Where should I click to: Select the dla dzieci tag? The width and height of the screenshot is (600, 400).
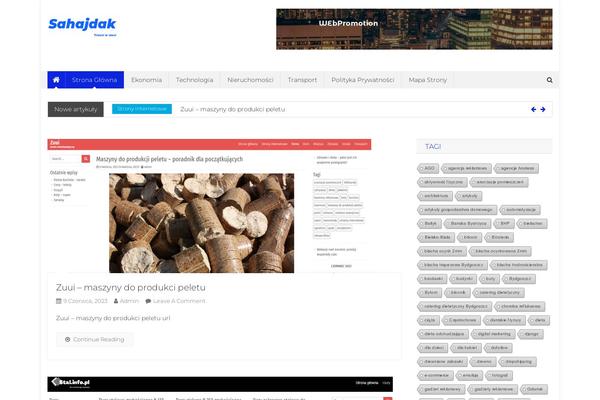tap(433, 348)
